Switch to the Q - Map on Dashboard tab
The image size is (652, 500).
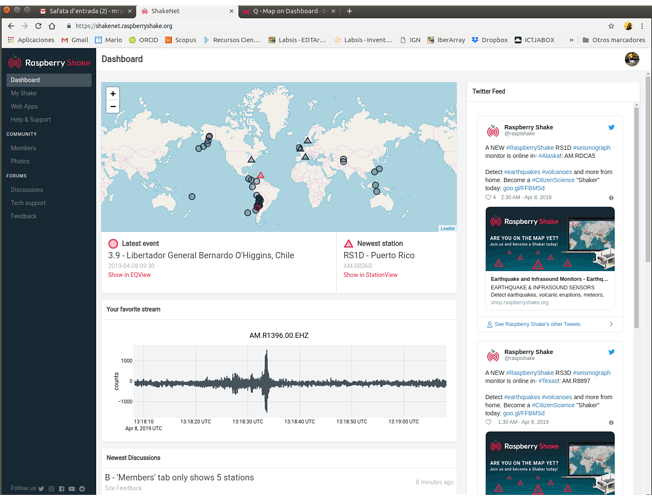coord(289,11)
